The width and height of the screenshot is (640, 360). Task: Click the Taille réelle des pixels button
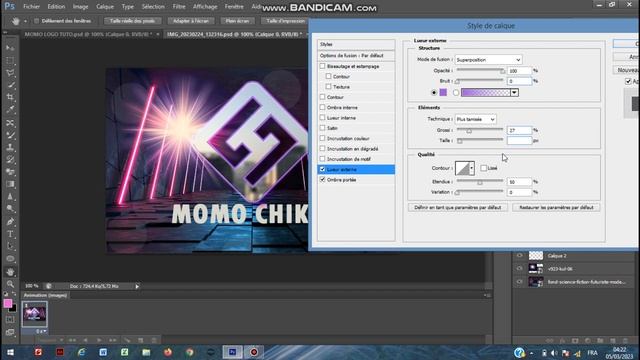point(132,21)
